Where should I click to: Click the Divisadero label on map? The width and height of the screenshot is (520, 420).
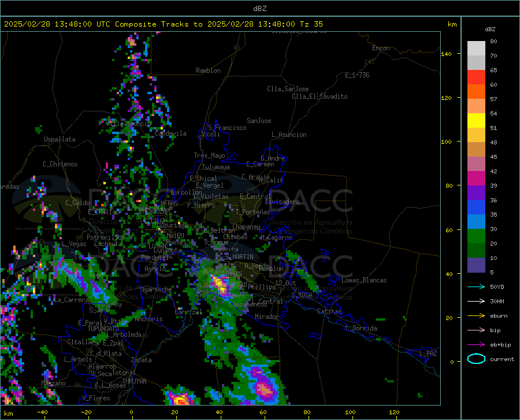282,202
